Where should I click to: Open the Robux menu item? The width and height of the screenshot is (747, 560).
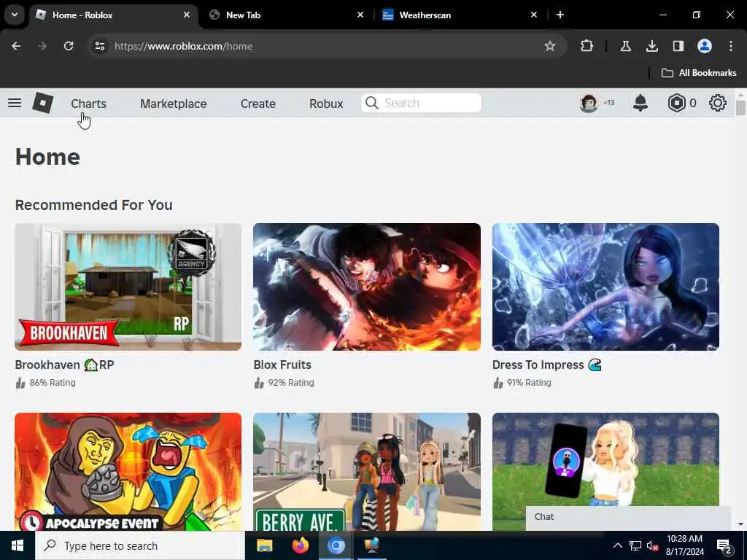click(x=326, y=104)
